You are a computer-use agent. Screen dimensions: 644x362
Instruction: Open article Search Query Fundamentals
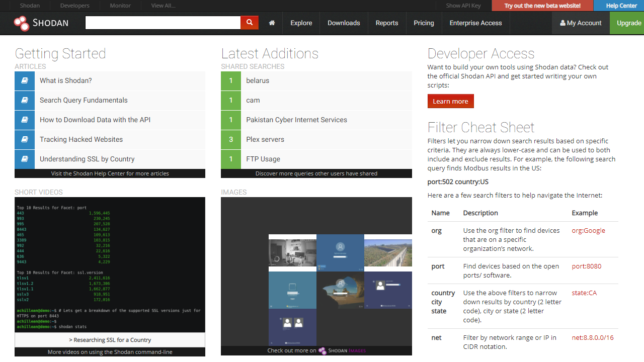coord(84,100)
